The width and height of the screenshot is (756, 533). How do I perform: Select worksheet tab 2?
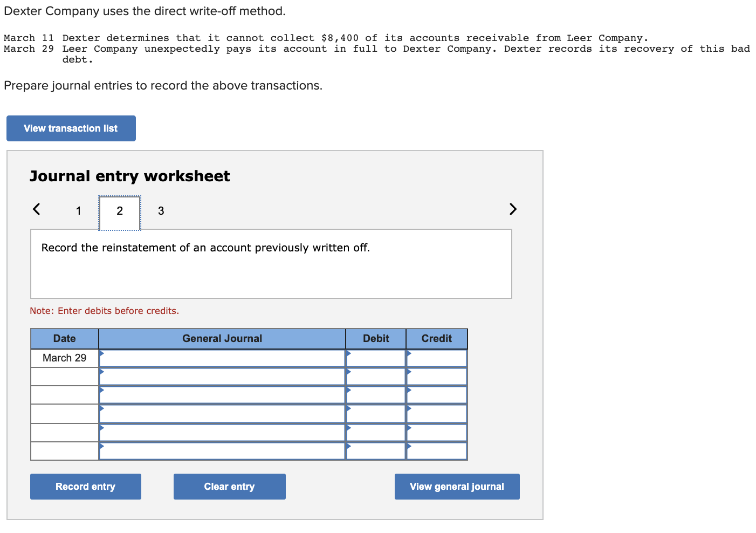coord(120,213)
